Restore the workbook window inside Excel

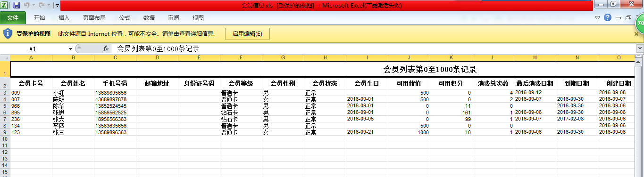point(628,18)
